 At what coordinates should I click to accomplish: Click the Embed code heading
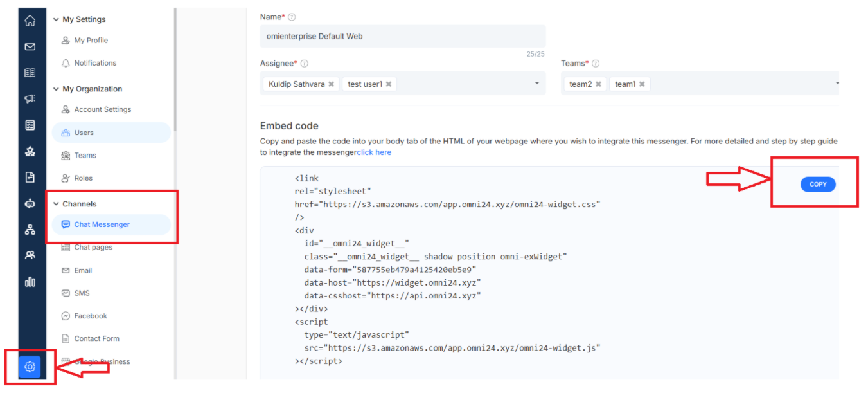[289, 126]
